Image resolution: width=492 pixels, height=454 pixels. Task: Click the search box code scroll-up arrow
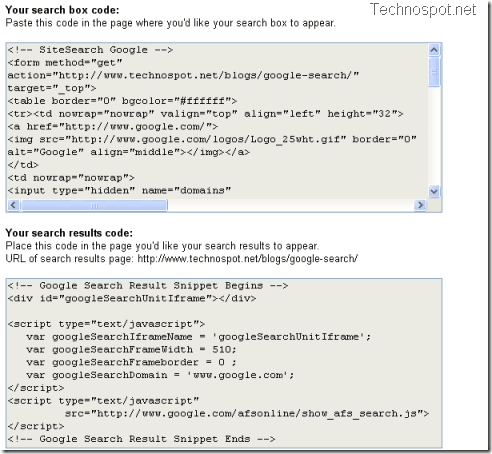click(x=434, y=50)
